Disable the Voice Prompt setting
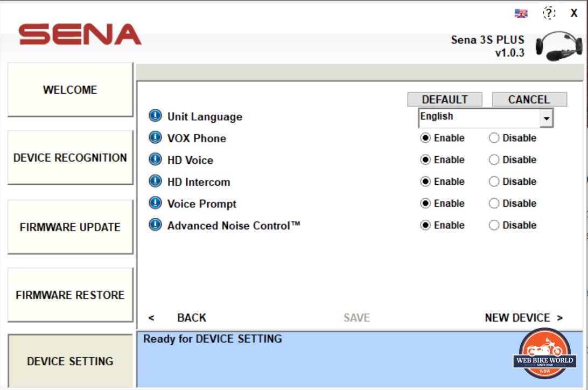The image size is (588, 390). coord(494,204)
